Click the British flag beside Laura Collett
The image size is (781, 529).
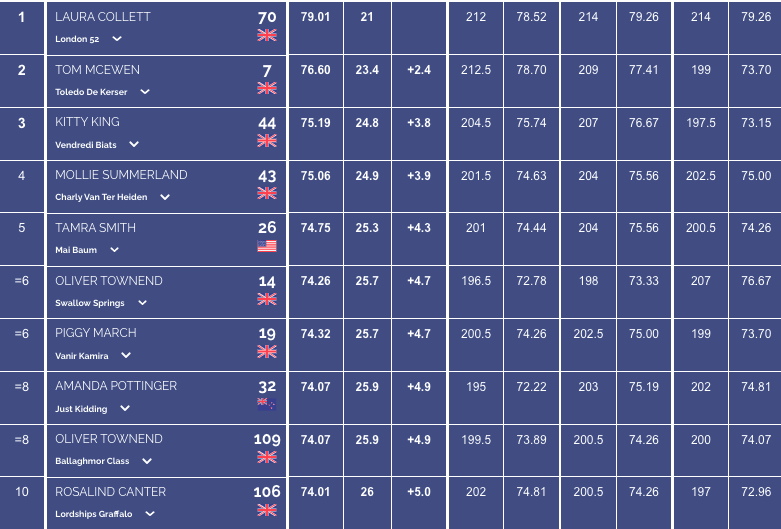267,35
